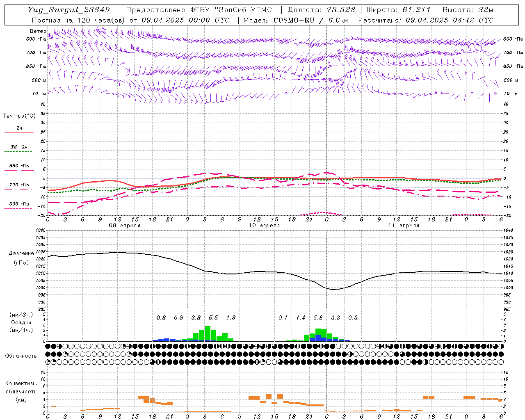
Task: Click the 0.1 precipitation total
Action: (x=283, y=317)
